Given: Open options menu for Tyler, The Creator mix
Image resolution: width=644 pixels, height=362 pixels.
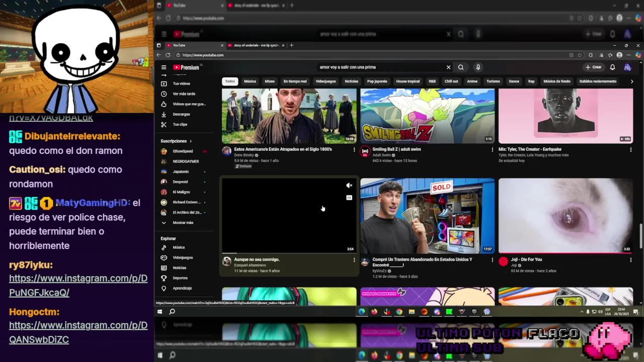Looking at the screenshot, I should tap(631, 149).
